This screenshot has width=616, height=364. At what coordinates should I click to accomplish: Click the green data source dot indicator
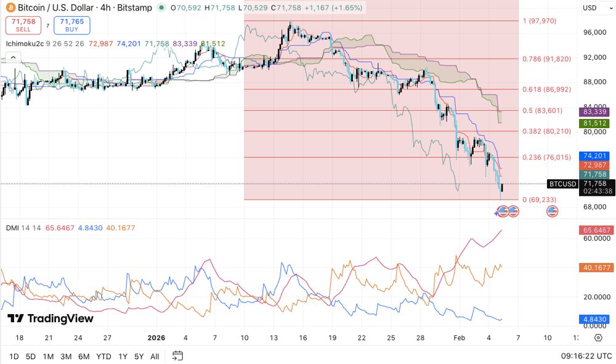pos(161,7)
